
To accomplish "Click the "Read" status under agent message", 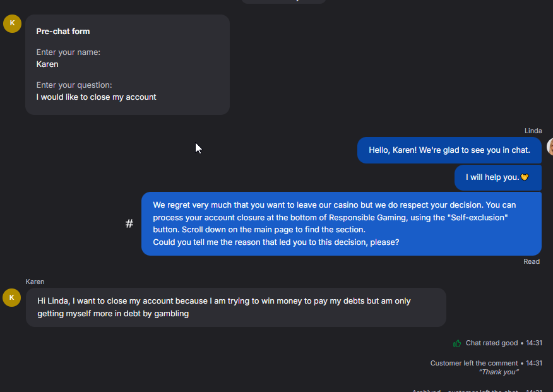I will pos(532,261).
